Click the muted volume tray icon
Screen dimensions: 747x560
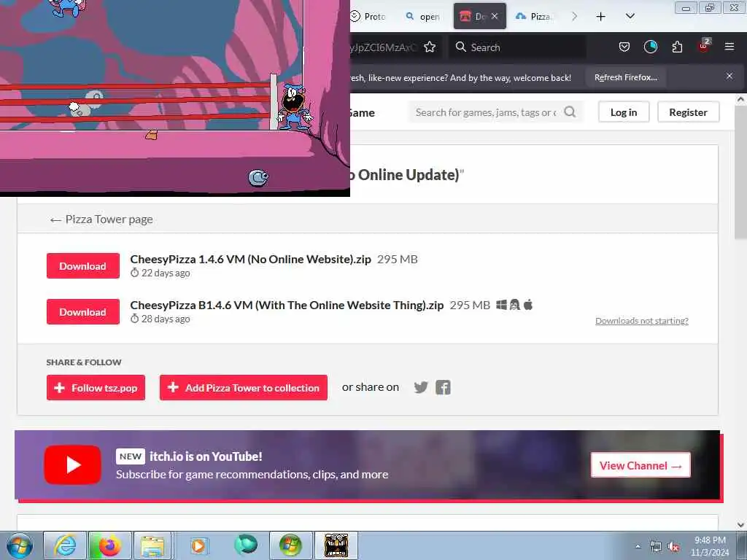[673, 546]
